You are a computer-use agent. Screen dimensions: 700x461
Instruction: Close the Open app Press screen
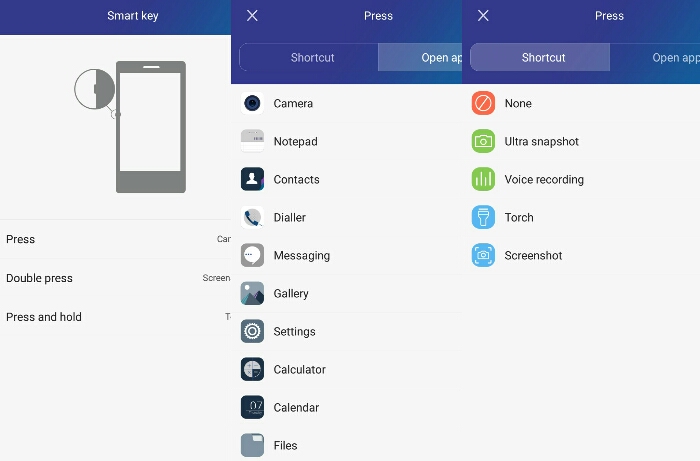coord(252,16)
